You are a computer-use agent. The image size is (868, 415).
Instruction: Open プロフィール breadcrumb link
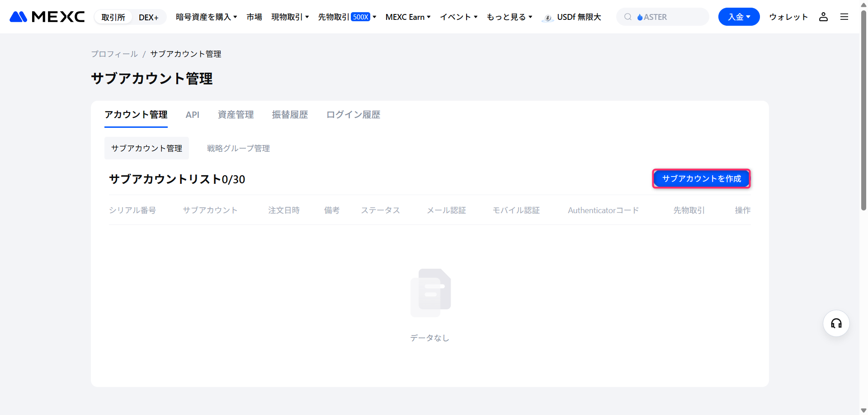pos(114,54)
